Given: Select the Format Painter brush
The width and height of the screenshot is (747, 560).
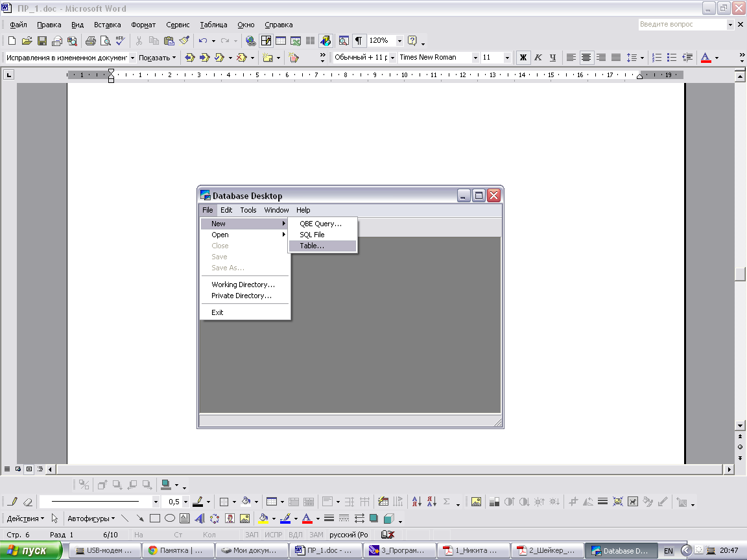Looking at the screenshot, I should (x=184, y=41).
